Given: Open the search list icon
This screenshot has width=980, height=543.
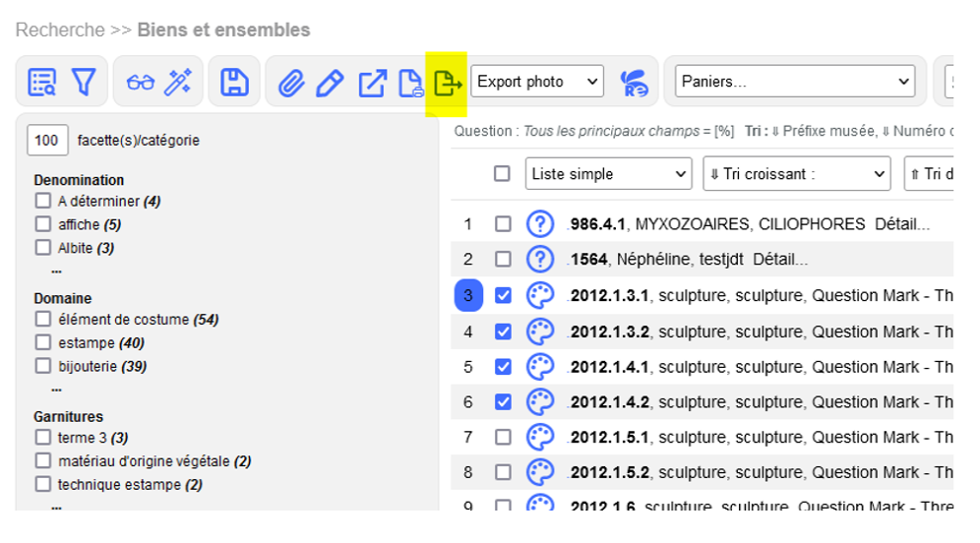Looking at the screenshot, I should coord(42,83).
